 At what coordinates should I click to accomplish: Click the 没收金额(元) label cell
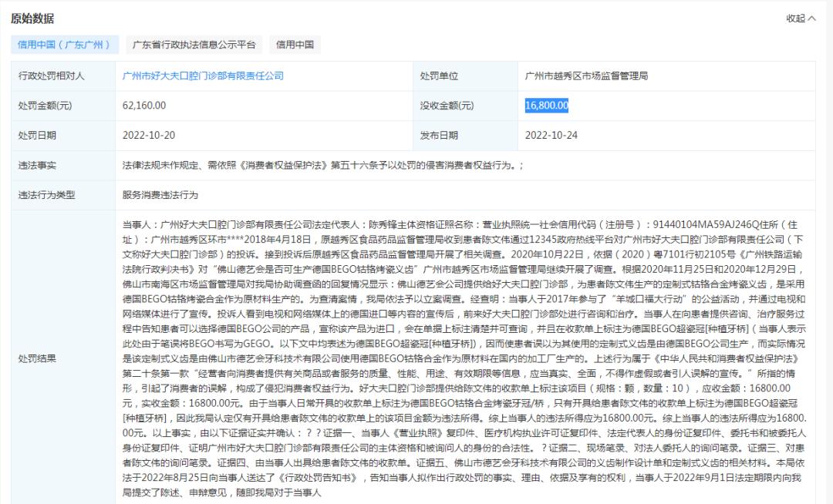pos(447,106)
